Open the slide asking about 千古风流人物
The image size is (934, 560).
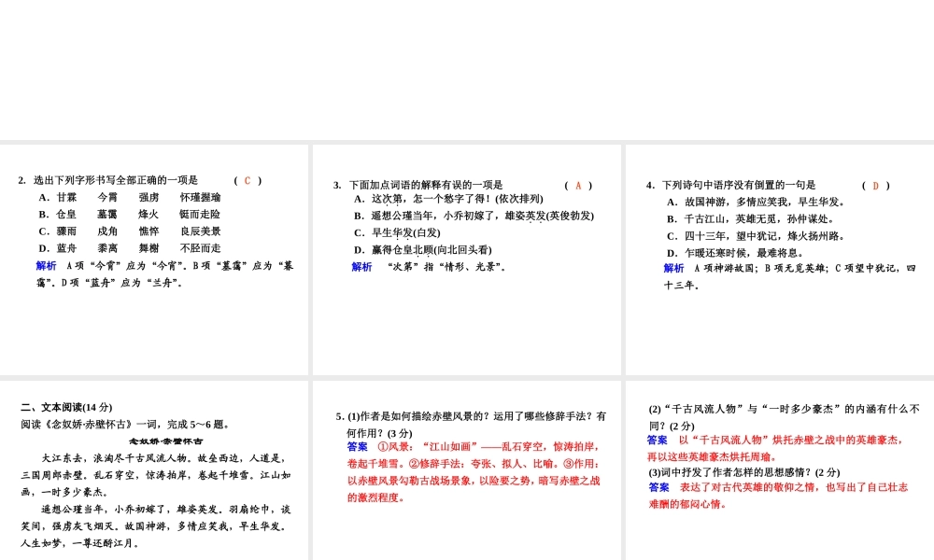(780, 470)
